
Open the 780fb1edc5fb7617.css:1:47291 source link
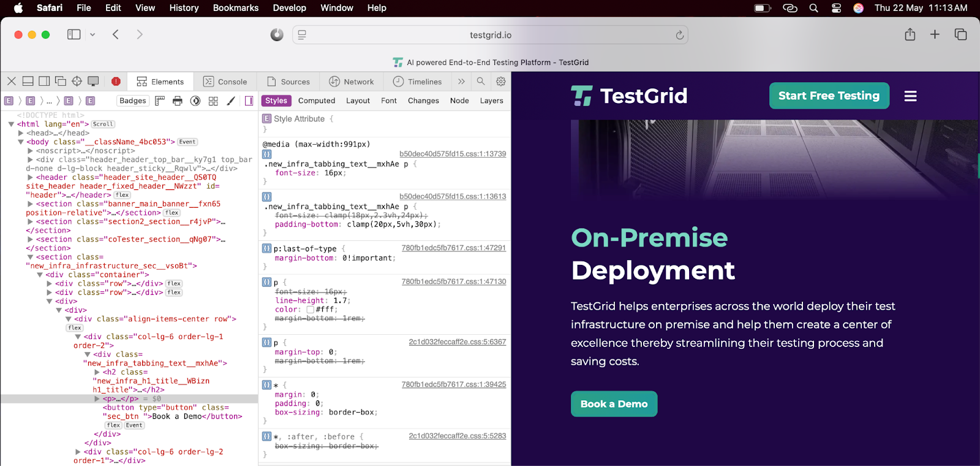pos(454,248)
